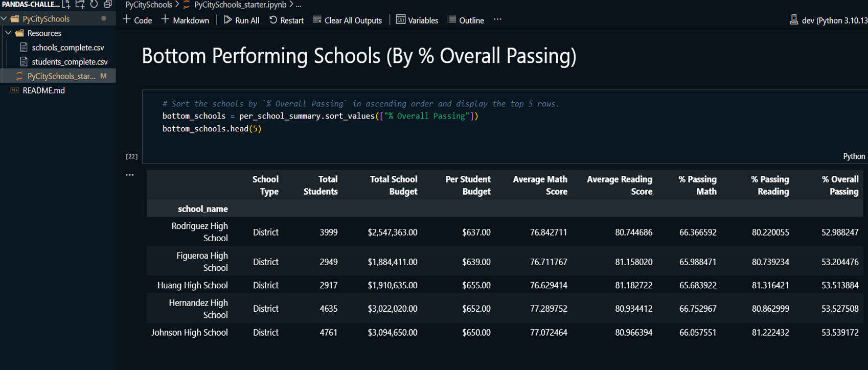Collapse all folders in explorer
This screenshot has width=868, height=370.
click(108, 5)
